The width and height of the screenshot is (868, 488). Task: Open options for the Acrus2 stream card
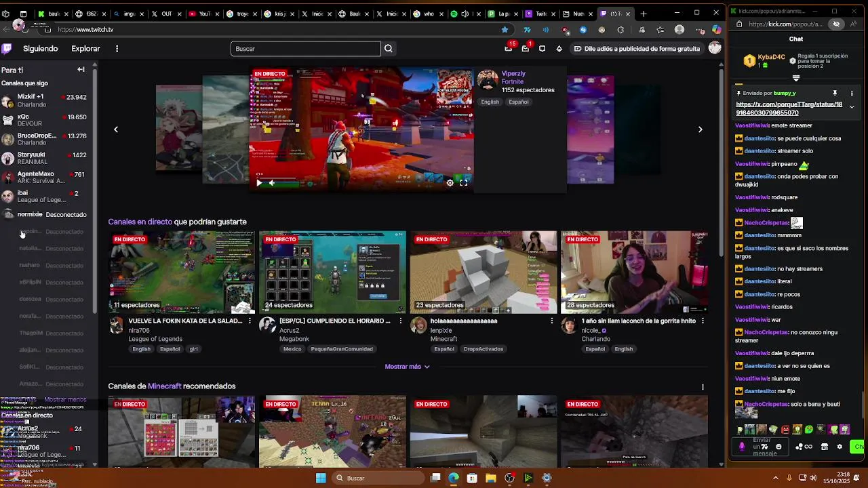401,321
